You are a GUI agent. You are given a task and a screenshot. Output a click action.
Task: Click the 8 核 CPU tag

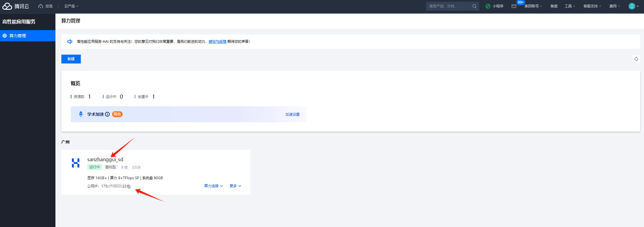[x=124, y=167]
